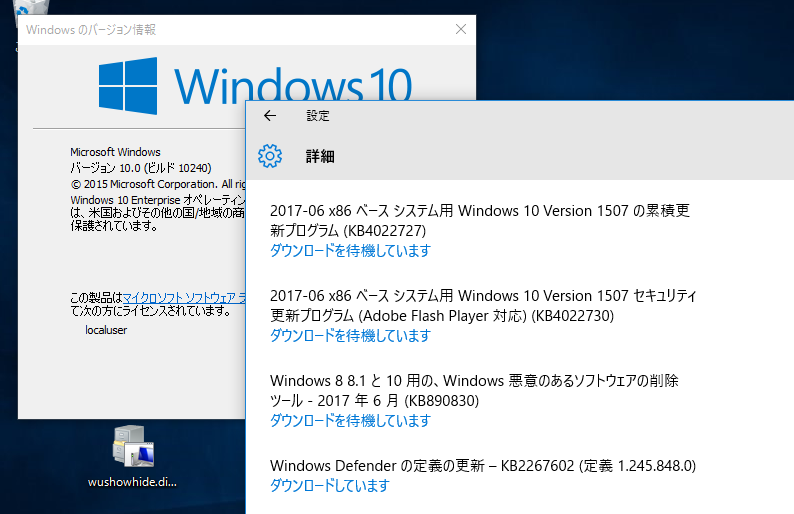Click the 詳細 page heading
This screenshot has height=514, width=794.
tap(320, 156)
